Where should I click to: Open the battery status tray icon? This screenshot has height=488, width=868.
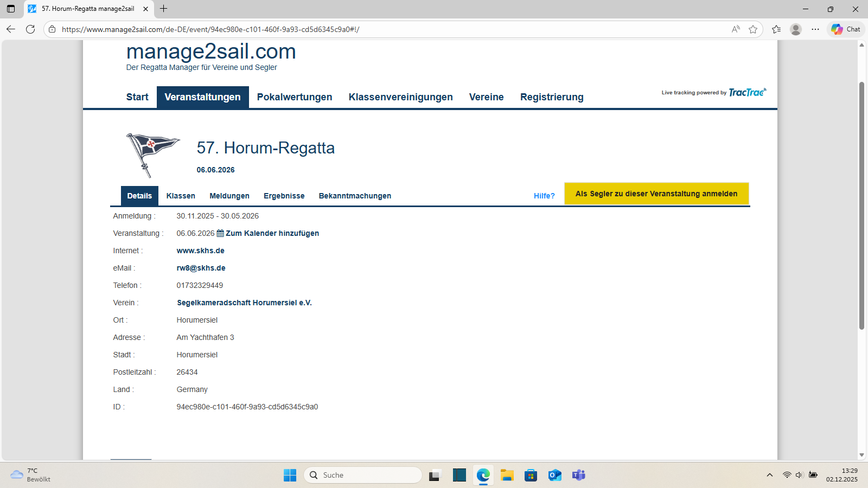click(x=813, y=475)
